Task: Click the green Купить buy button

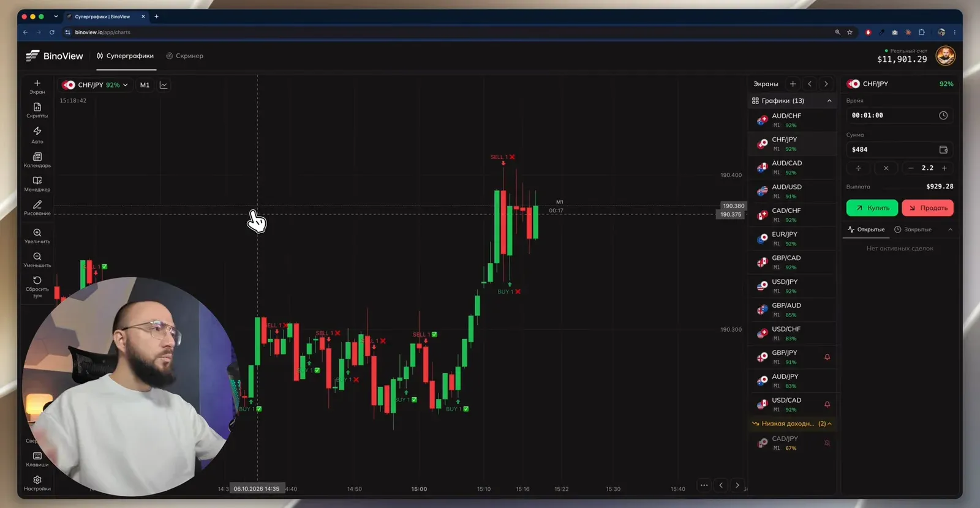Action: [872, 208]
